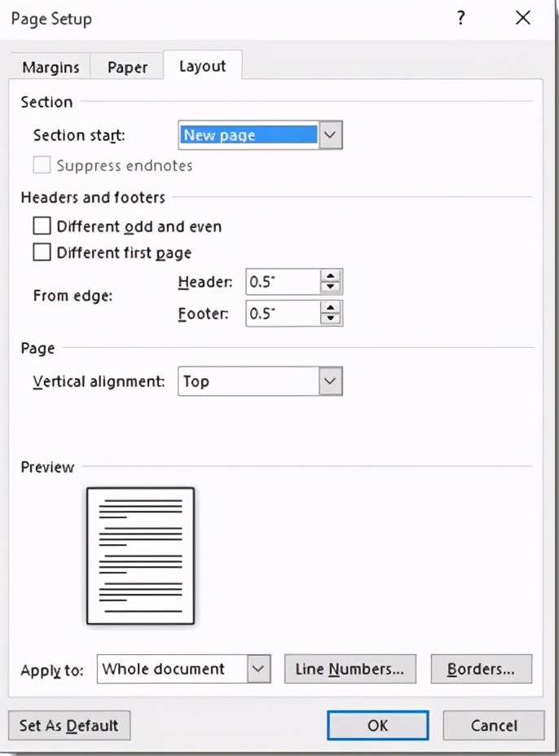Click the Whole document combo box

[183, 669]
